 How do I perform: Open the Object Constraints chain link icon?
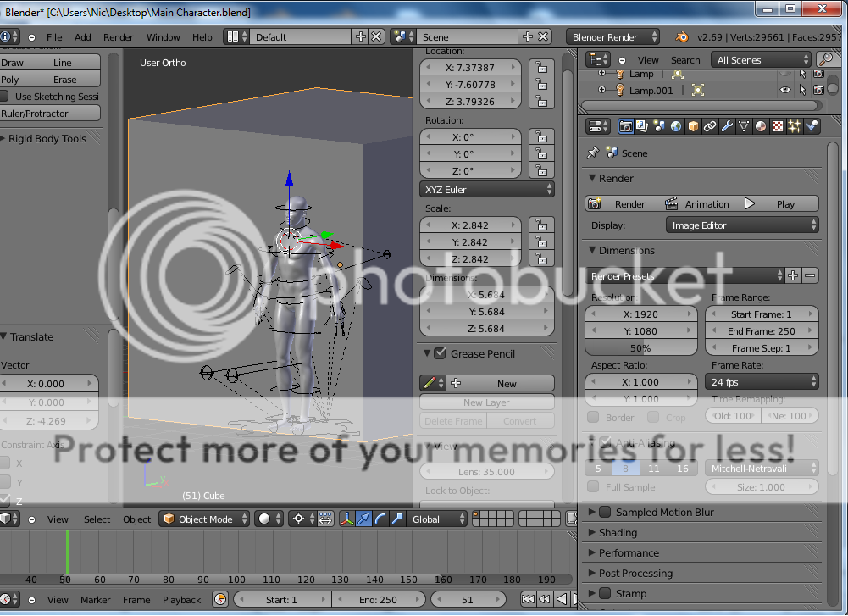tap(710, 126)
